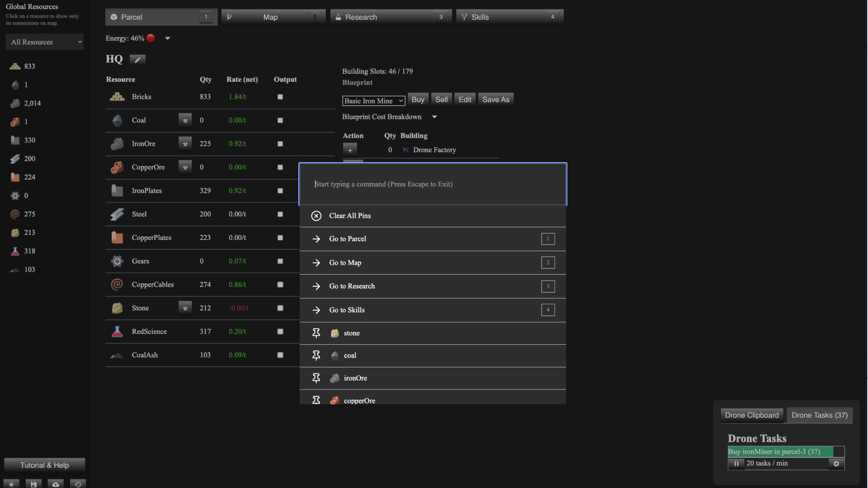Viewport: 868px width, 488px height.
Task: Click the blueprint Sell button
Action: click(x=441, y=99)
